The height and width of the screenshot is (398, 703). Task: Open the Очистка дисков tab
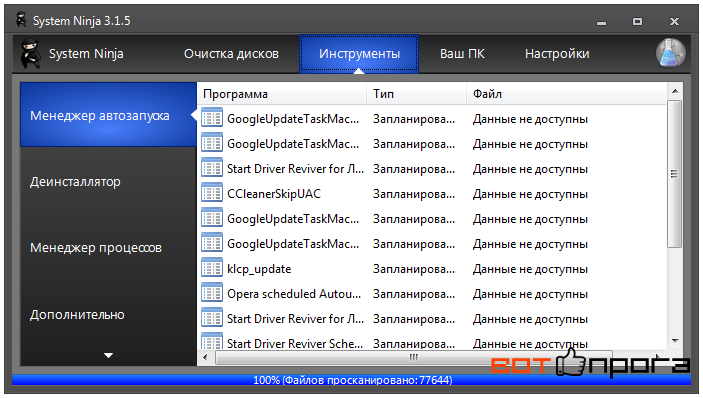(231, 54)
